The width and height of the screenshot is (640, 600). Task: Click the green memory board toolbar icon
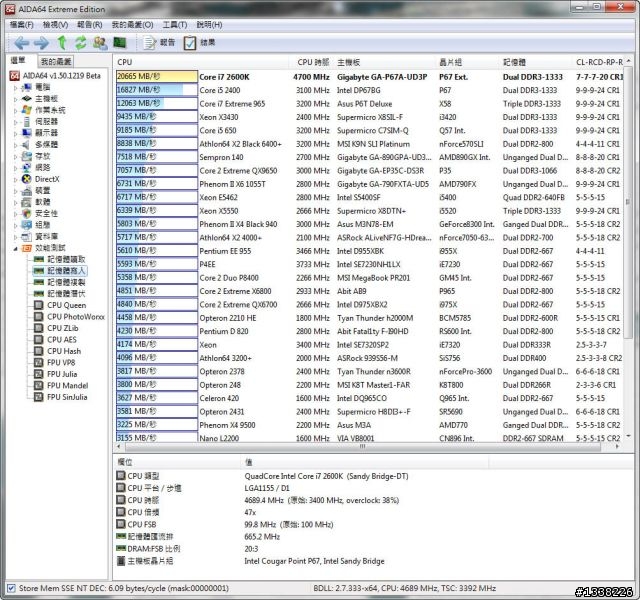tap(120, 42)
